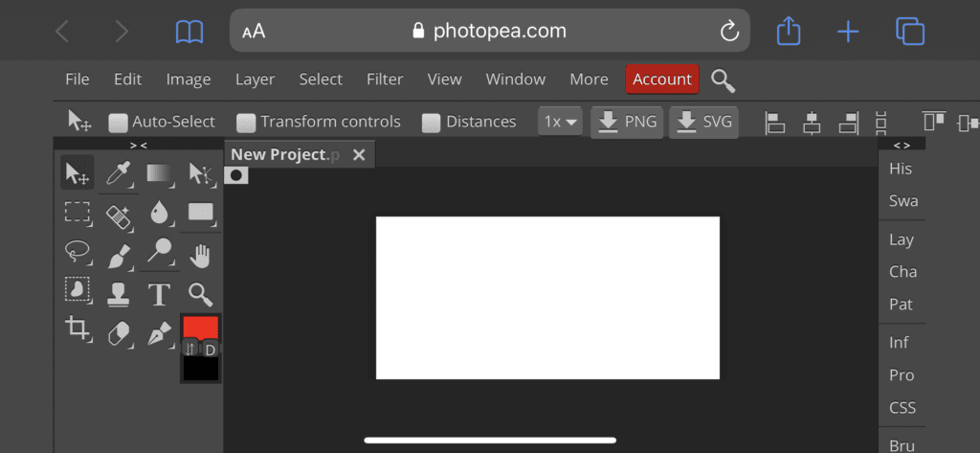Viewport: 980px width, 453px height.
Task: Expand the His (History) panel
Action: click(901, 169)
